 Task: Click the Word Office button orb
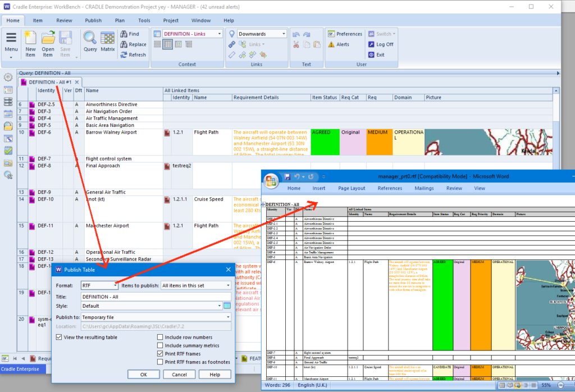point(271,180)
